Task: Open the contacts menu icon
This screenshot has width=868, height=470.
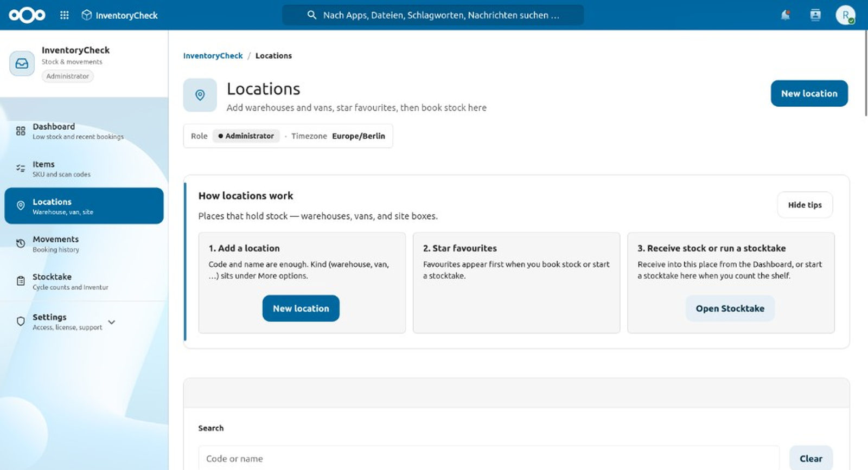Action: click(815, 15)
